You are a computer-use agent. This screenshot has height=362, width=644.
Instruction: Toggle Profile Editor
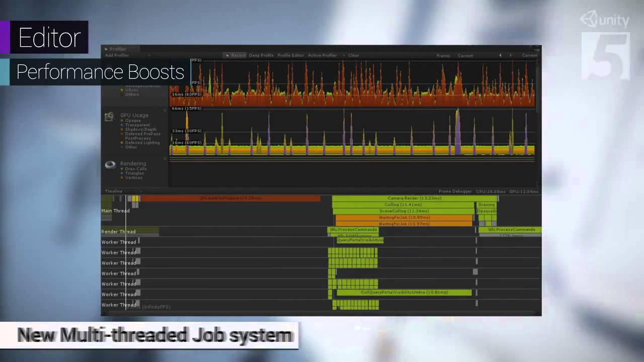pos(291,55)
